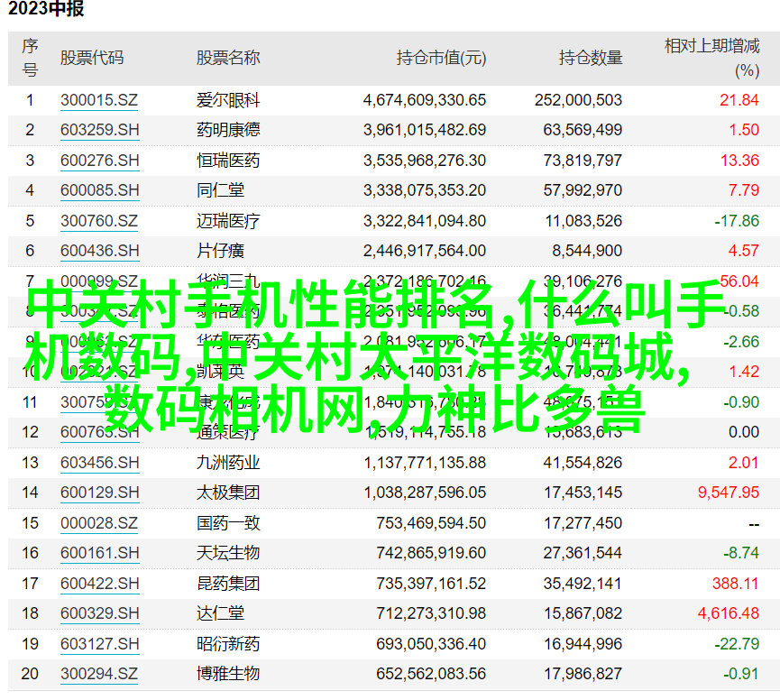Screen dimensions: 780x700
Task: Select the 相对上期增减(%) column header
Action: 711,59
